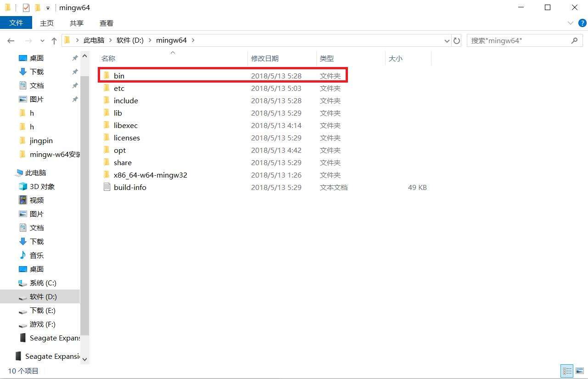The width and height of the screenshot is (588, 379).
Task: Click navigation pane scrollbar up arrow
Action: coord(84,56)
